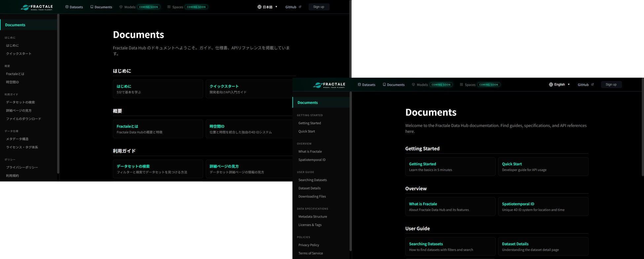
Task: Click the Spaces grid icon in Japanese window
Action: 169,7
